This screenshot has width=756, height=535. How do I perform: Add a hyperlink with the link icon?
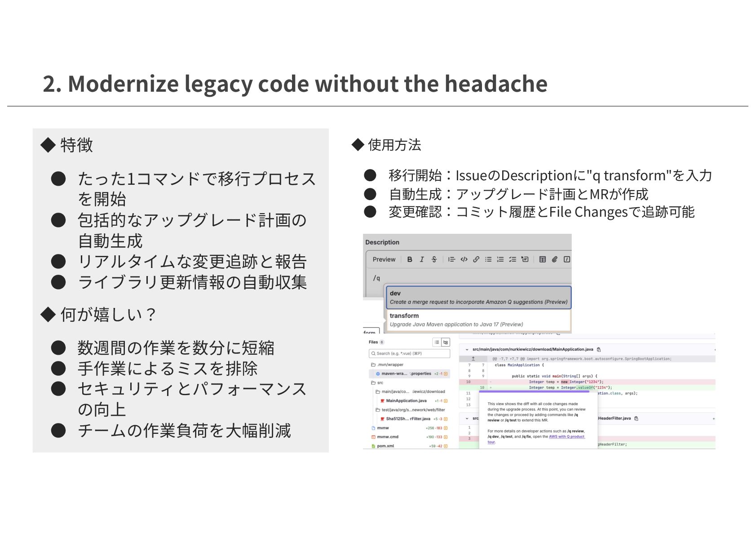[x=476, y=259]
